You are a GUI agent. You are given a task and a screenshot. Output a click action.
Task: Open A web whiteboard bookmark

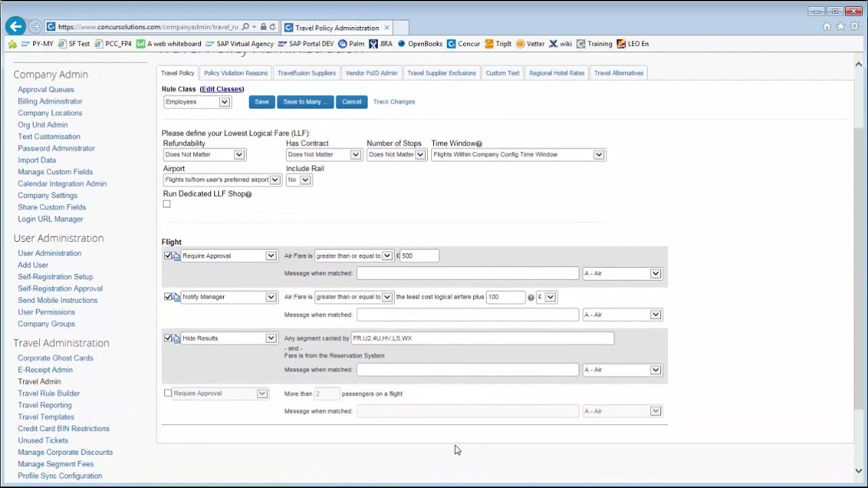(x=169, y=44)
